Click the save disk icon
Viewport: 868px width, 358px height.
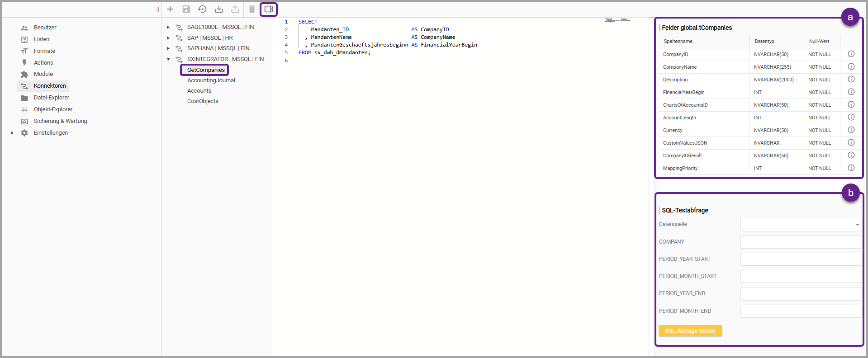click(186, 9)
